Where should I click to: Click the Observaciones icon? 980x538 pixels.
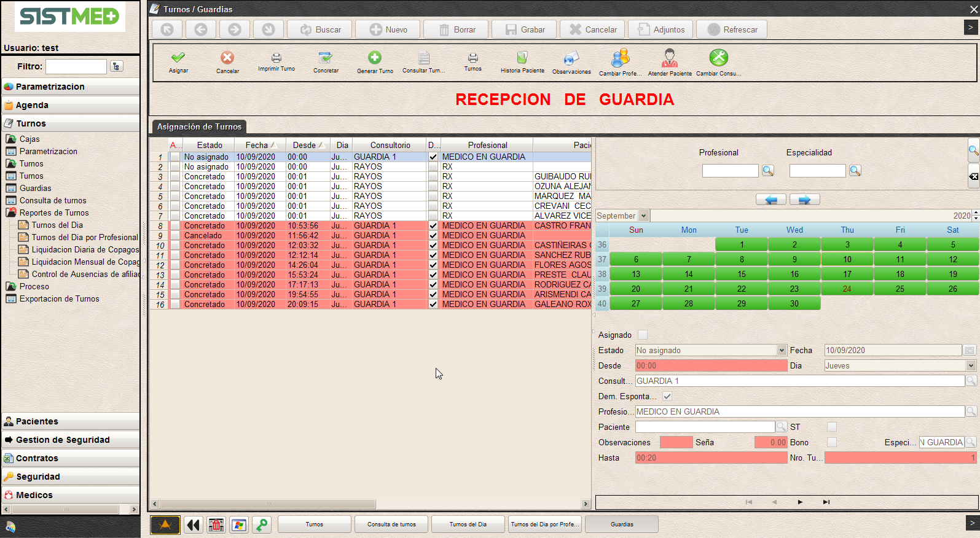pyautogui.click(x=571, y=58)
